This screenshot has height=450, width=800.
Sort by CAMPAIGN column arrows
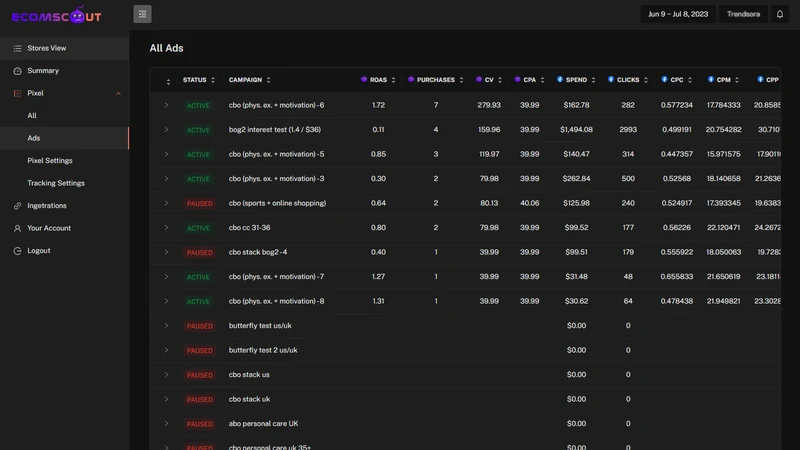[x=268, y=80]
